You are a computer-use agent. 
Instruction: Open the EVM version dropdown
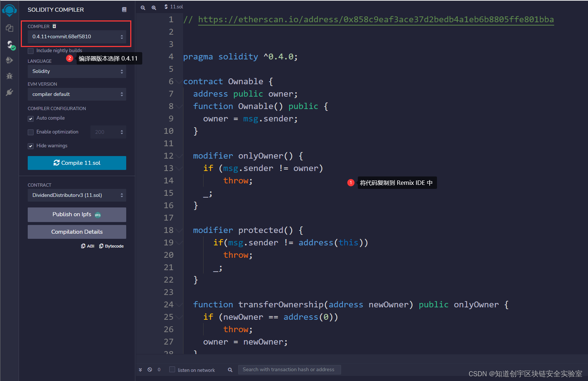pyautogui.click(x=77, y=94)
